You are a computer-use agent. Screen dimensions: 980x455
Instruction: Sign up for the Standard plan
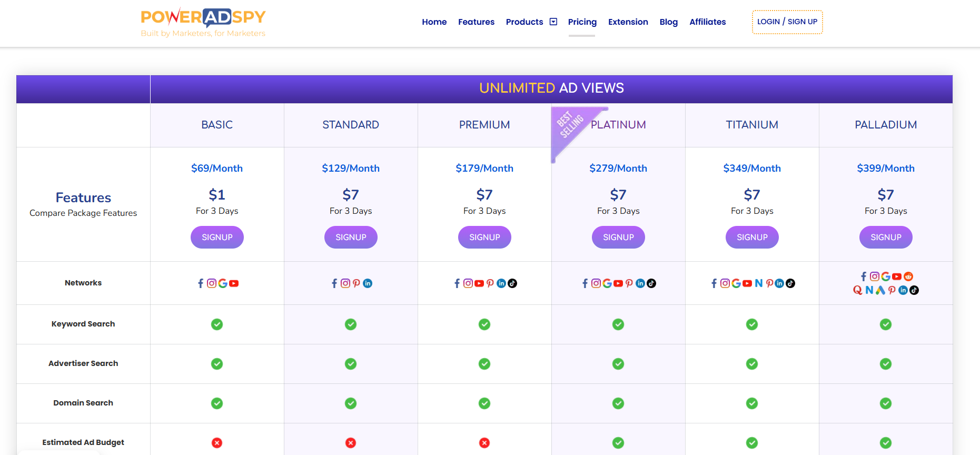pyautogui.click(x=351, y=237)
